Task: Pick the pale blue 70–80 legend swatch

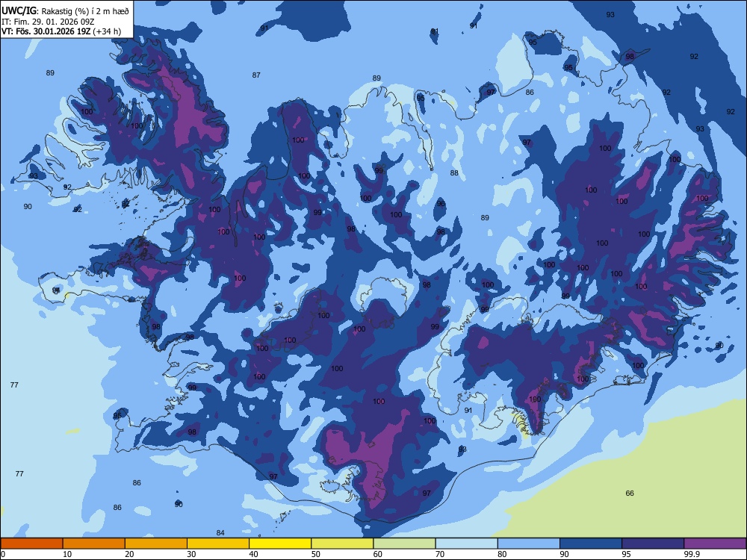Action: [x=467, y=544]
